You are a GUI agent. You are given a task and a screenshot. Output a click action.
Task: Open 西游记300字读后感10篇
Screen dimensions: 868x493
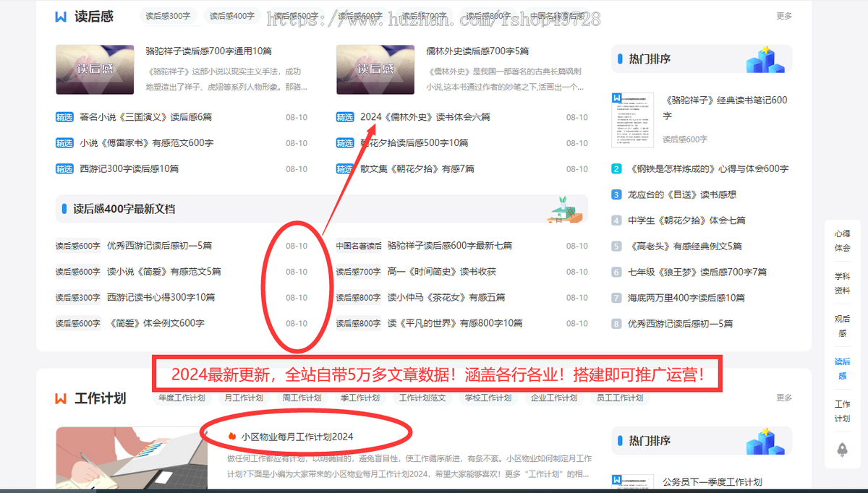[x=129, y=169]
